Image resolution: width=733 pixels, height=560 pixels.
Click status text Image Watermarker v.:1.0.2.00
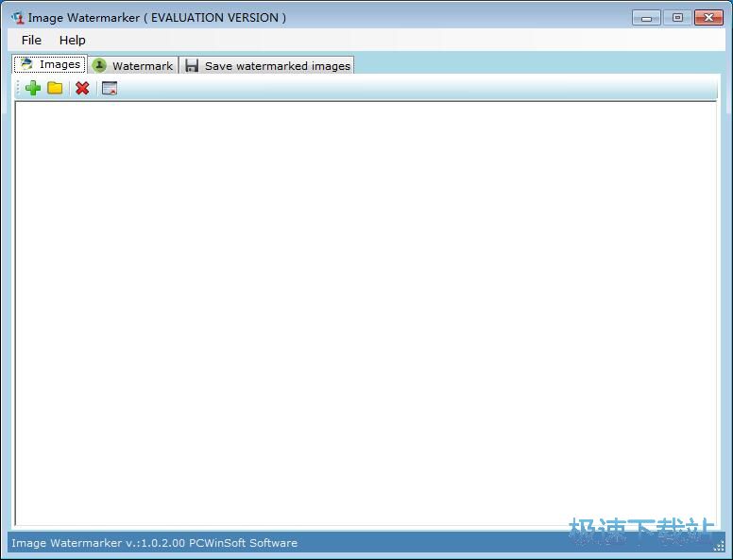point(98,543)
